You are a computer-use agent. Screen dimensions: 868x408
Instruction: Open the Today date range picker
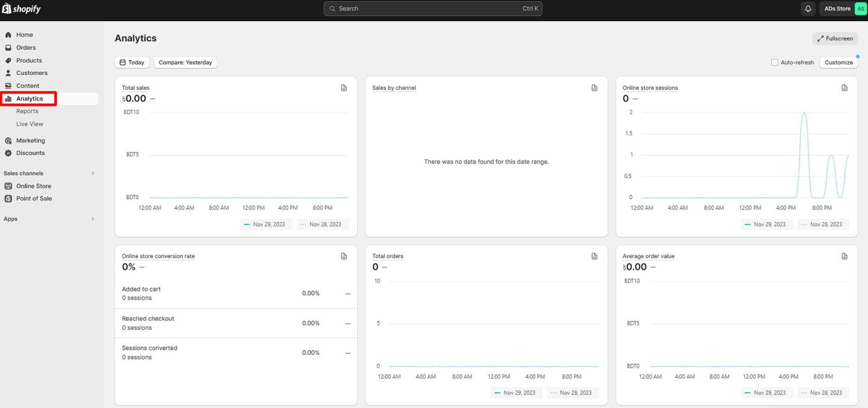[132, 63]
